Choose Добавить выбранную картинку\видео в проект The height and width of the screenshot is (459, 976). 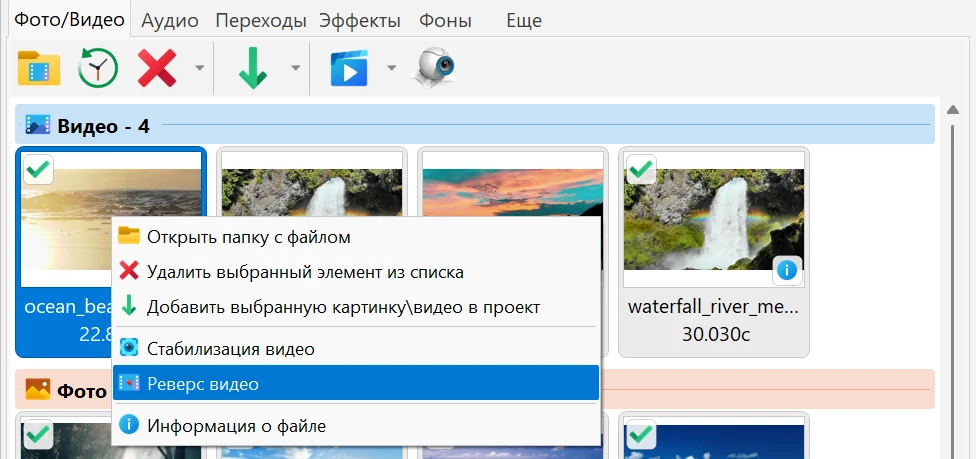356,307
